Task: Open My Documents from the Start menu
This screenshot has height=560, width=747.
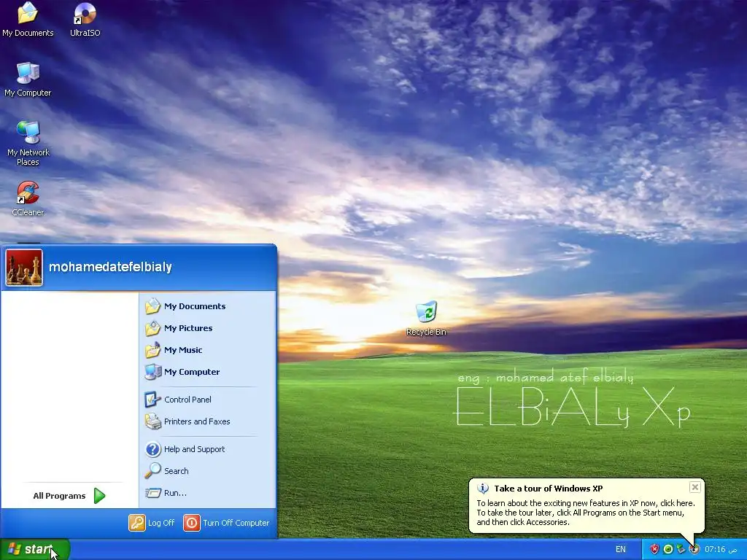Action: 194,306
